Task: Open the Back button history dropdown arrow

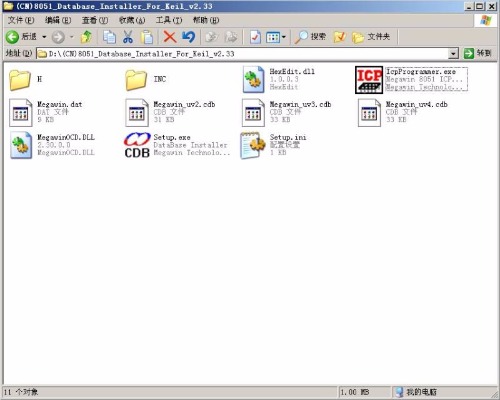Action: pyautogui.click(x=44, y=37)
